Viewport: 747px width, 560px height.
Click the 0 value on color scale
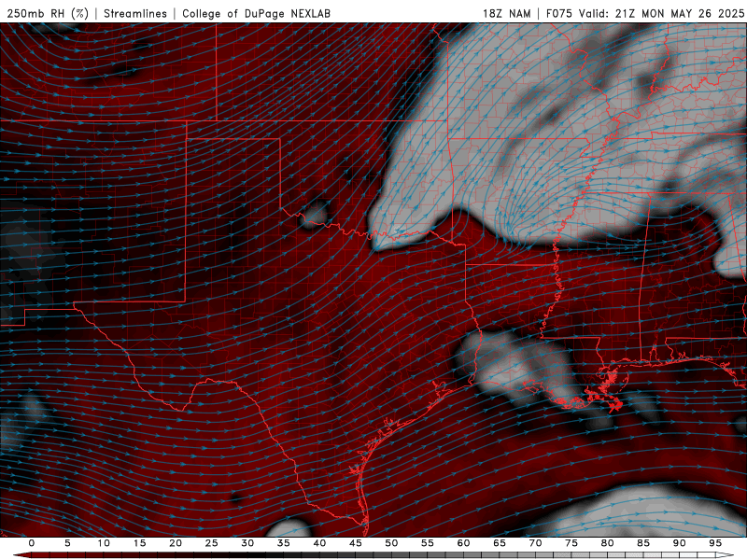point(32,543)
